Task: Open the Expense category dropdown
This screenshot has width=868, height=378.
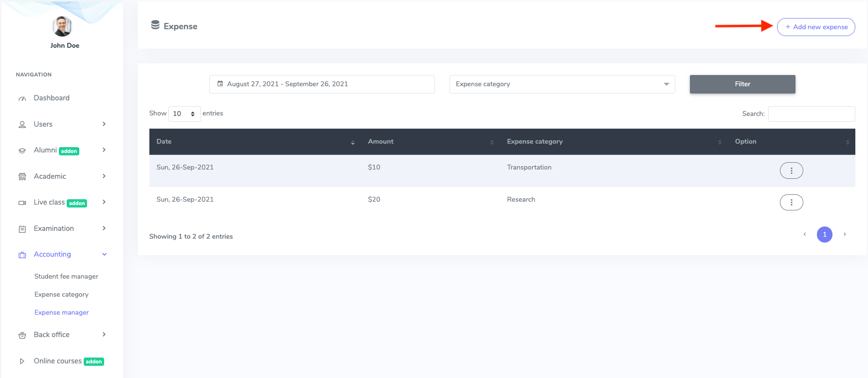Action: (x=561, y=84)
